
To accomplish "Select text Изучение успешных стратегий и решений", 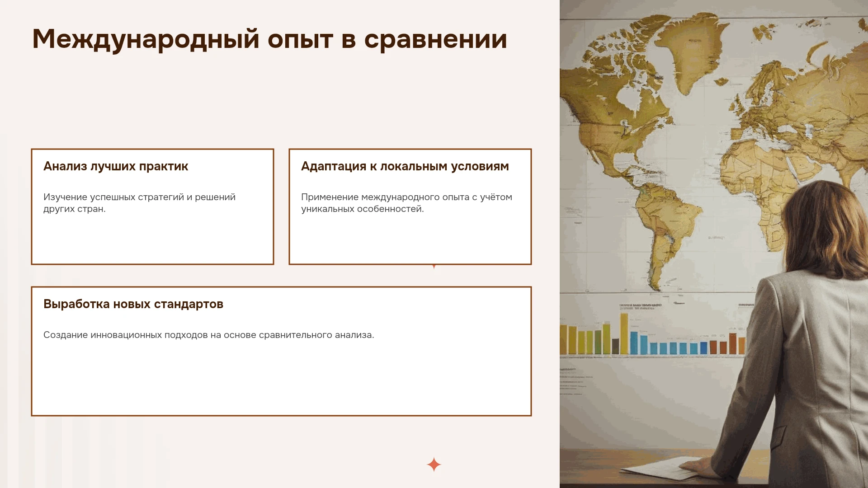I will (x=139, y=197).
